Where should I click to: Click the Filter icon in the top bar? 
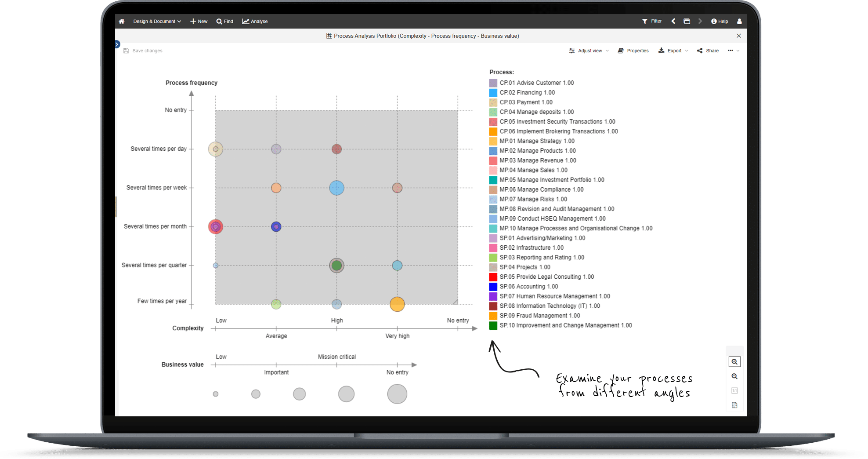pos(652,21)
